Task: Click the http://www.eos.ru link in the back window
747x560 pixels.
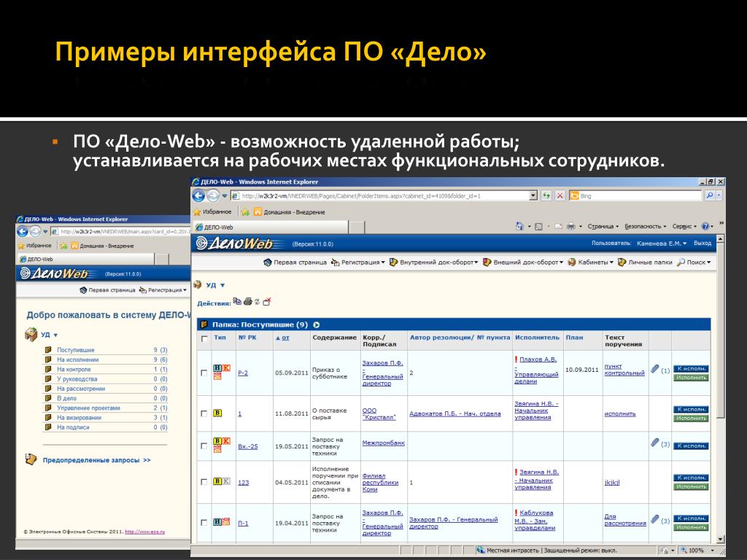Action: pyautogui.click(x=145, y=532)
